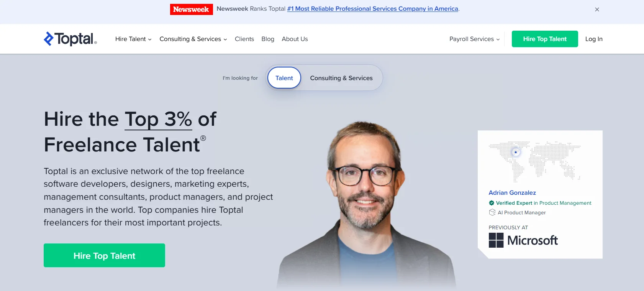Click the dotted world map graphic

(535, 161)
